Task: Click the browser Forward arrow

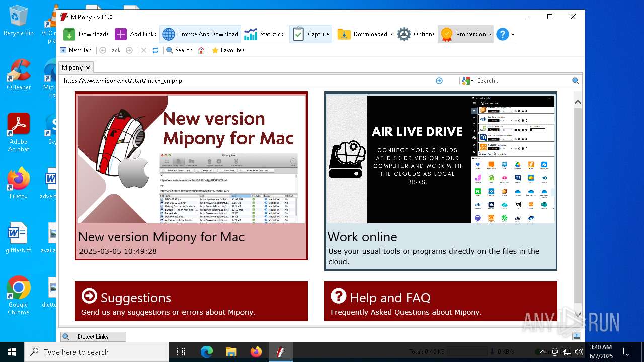Action: coord(129,50)
